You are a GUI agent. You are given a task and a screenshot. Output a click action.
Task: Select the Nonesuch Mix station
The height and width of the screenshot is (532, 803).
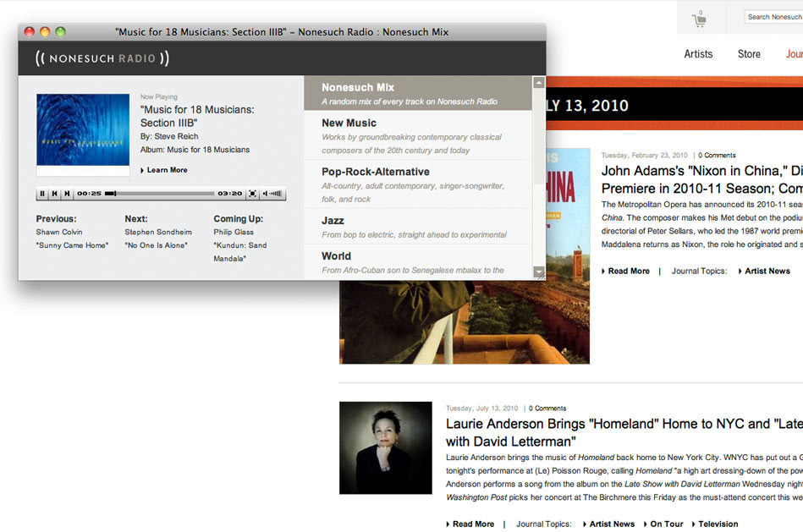tap(418, 93)
